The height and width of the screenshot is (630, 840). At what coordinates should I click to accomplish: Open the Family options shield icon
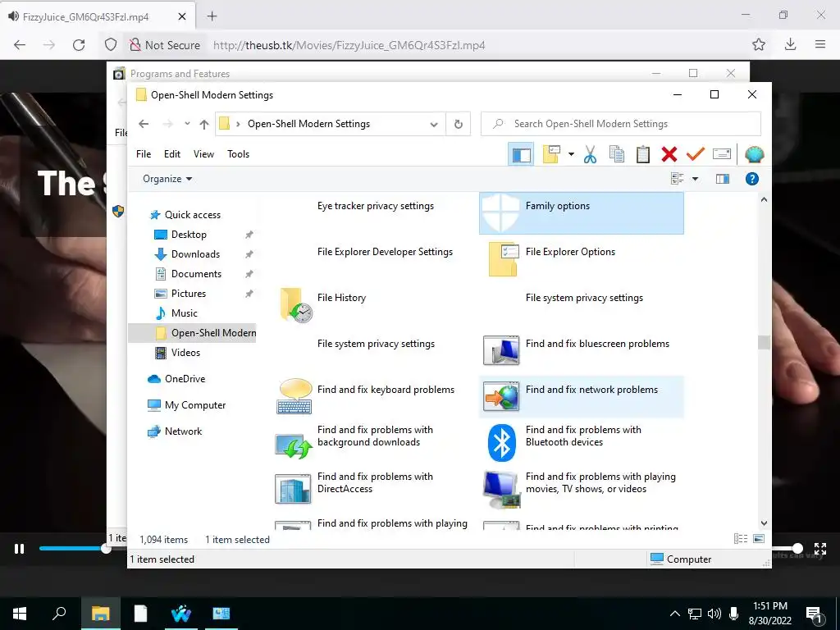coord(500,212)
